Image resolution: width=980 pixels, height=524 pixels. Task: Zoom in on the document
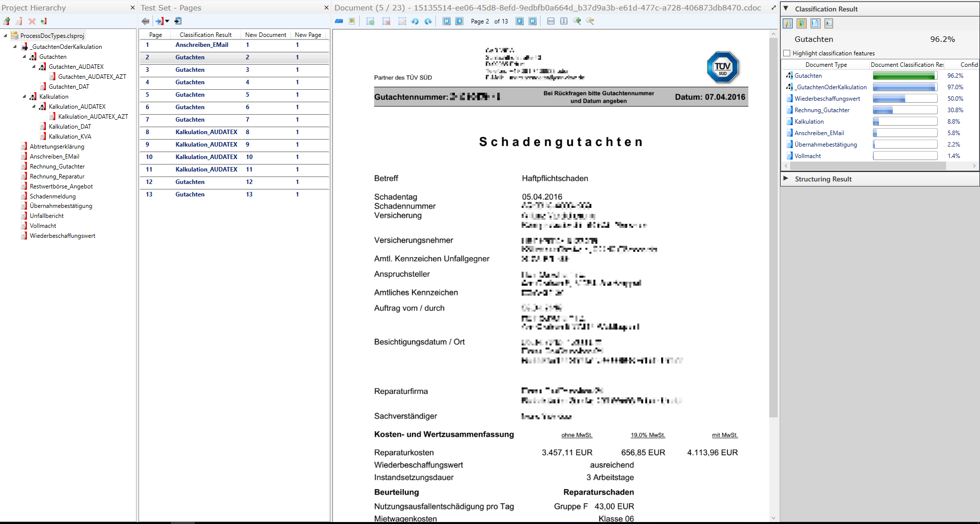click(x=577, y=21)
